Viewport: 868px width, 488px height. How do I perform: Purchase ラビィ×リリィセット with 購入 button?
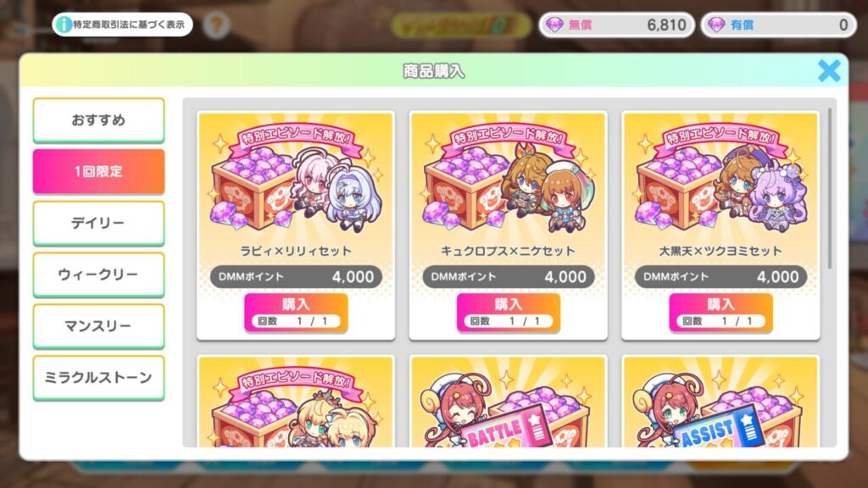296,313
